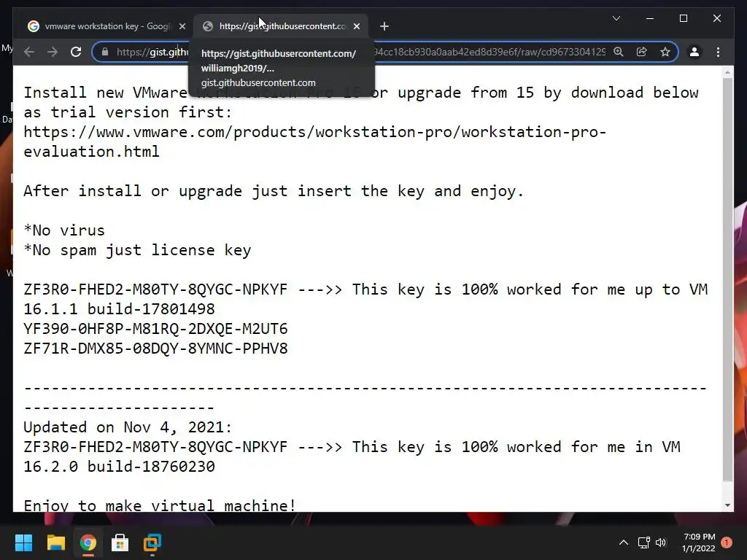
Task: Open the zoom magnifier control
Action: click(619, 52)
